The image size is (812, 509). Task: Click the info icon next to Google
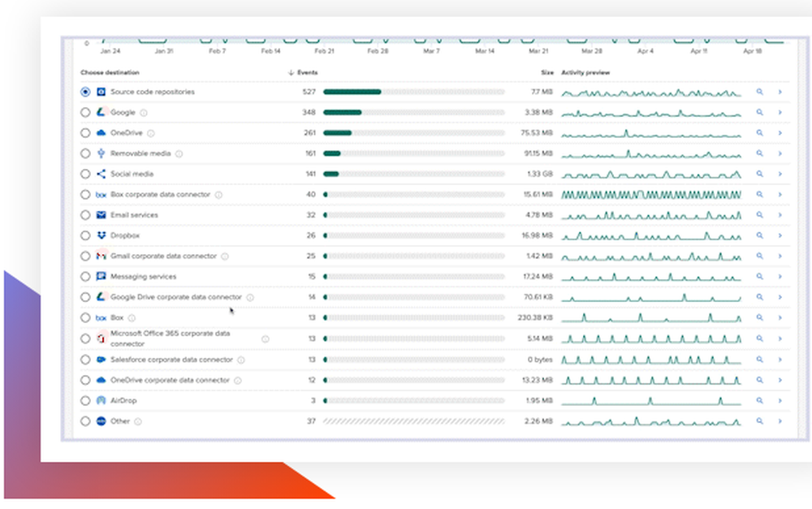tap(144, 113)
